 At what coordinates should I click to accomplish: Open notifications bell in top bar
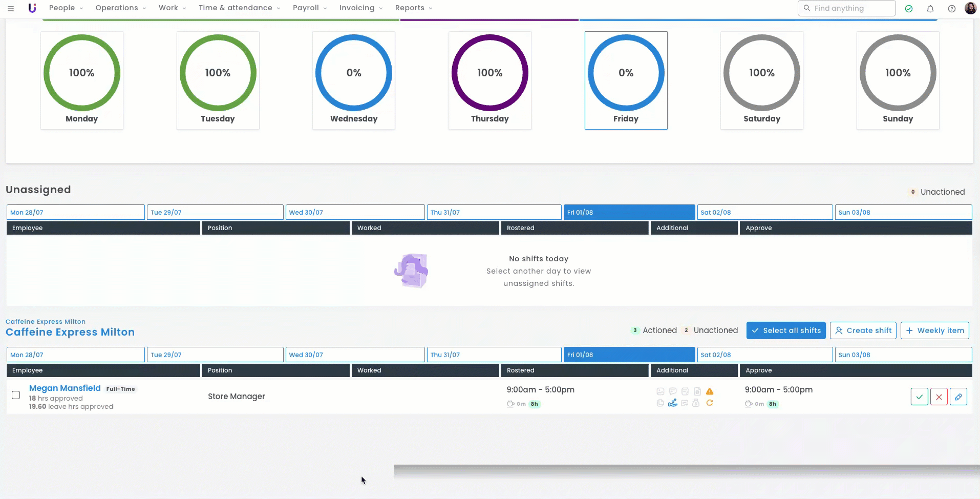coord(930,9)
